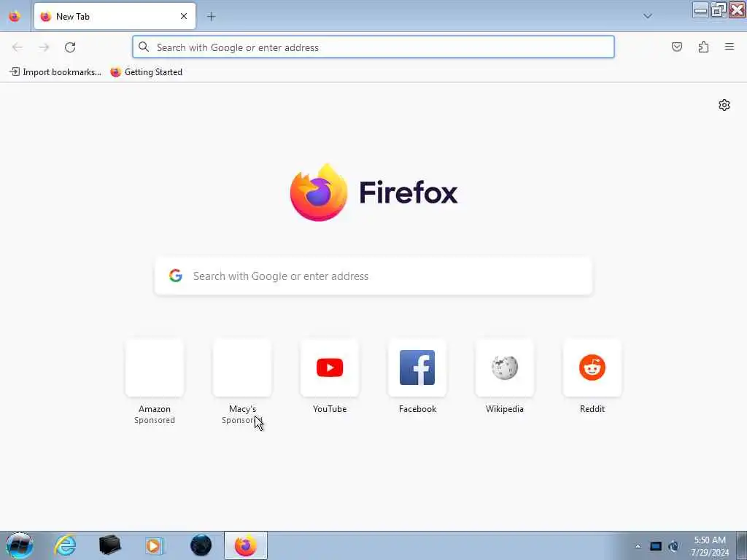Launch Internet Explorer from taskbar
Viewport: 747px width, 560px height.
tap(65, 545)
